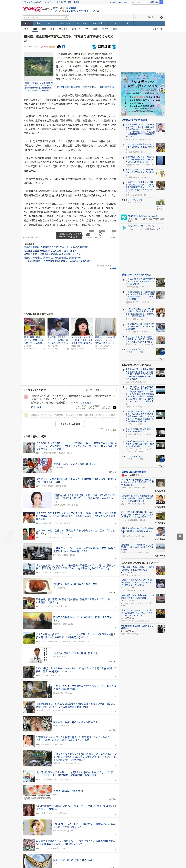This screenshot has height=868, width=186.
Task: Select the ライブ main tab
Action: pyautogui.click(x=49, y=24)
